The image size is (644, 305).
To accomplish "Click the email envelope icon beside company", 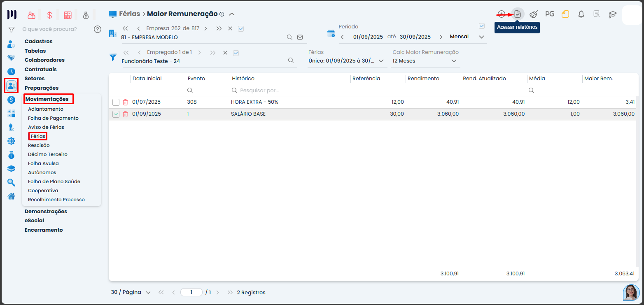I will point(300,37).
